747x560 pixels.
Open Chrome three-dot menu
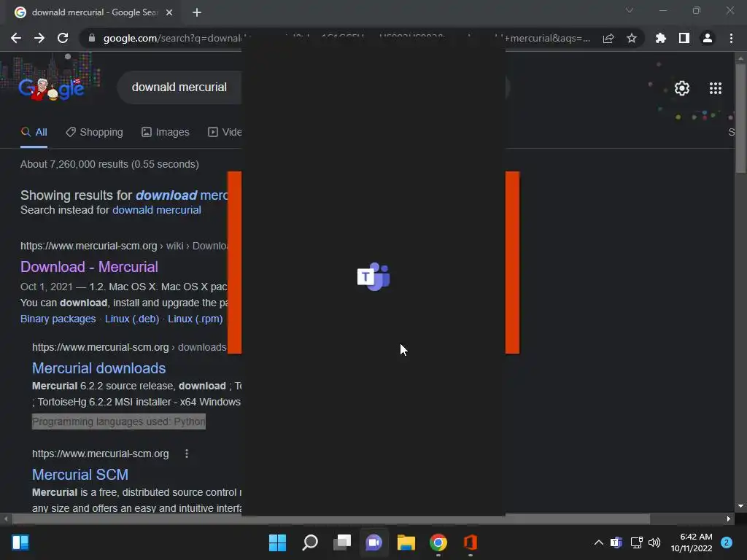pos(731,38)
